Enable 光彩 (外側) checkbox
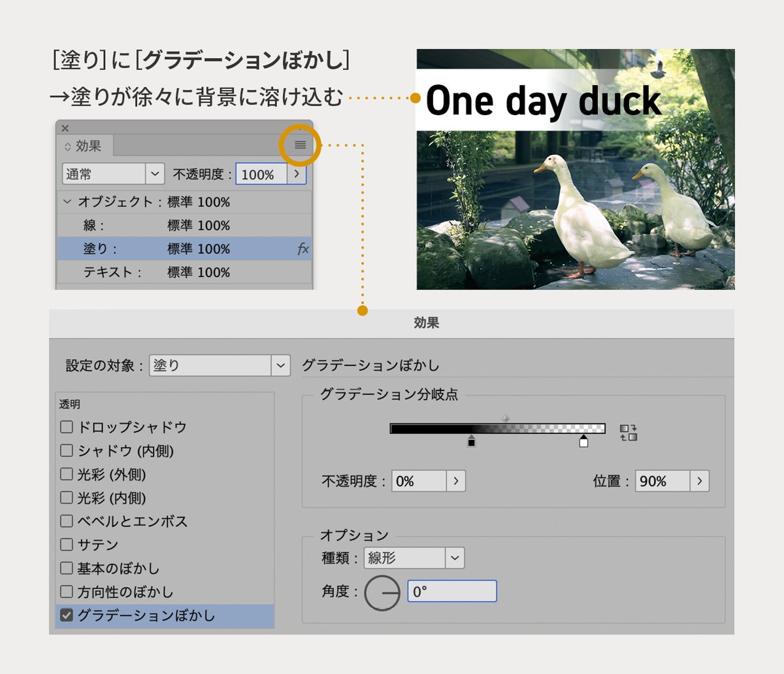 pos(67,474)
